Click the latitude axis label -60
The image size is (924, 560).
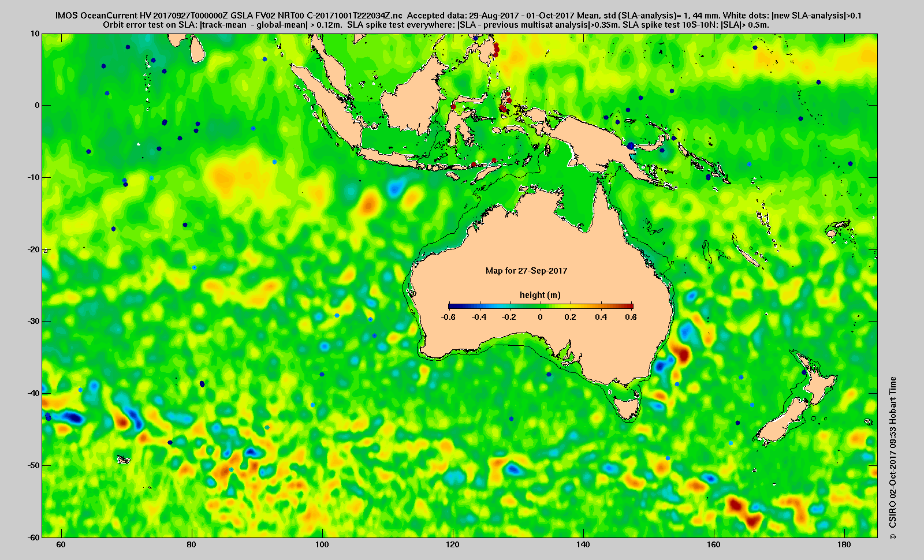[x=33, y=537]
